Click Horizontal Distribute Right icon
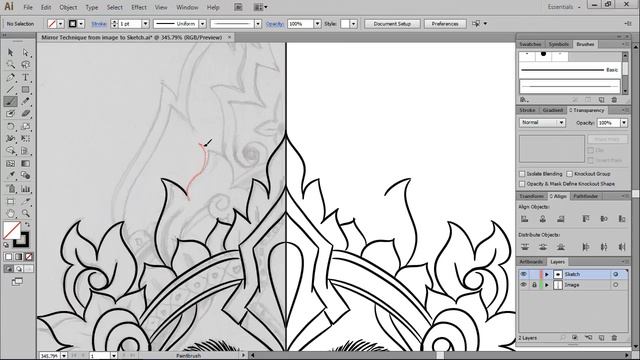The height and width of the screenshot is (360, 640). point(622,247)
